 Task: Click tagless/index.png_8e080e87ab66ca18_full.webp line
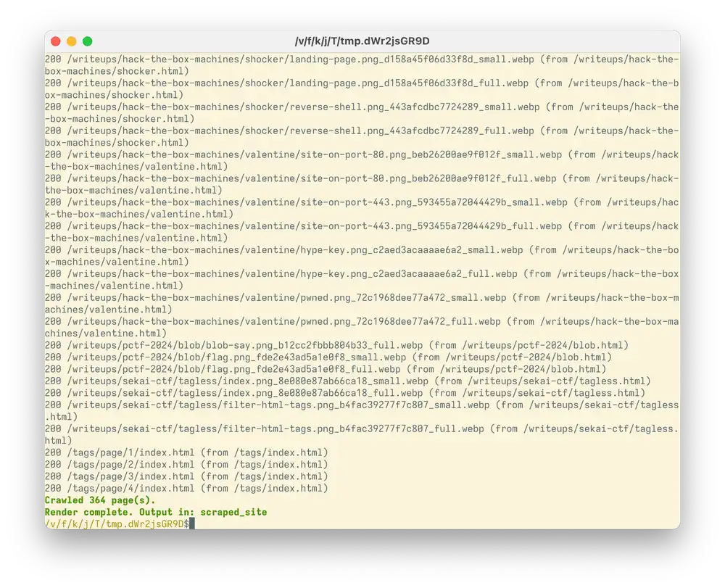pos(345,393)
